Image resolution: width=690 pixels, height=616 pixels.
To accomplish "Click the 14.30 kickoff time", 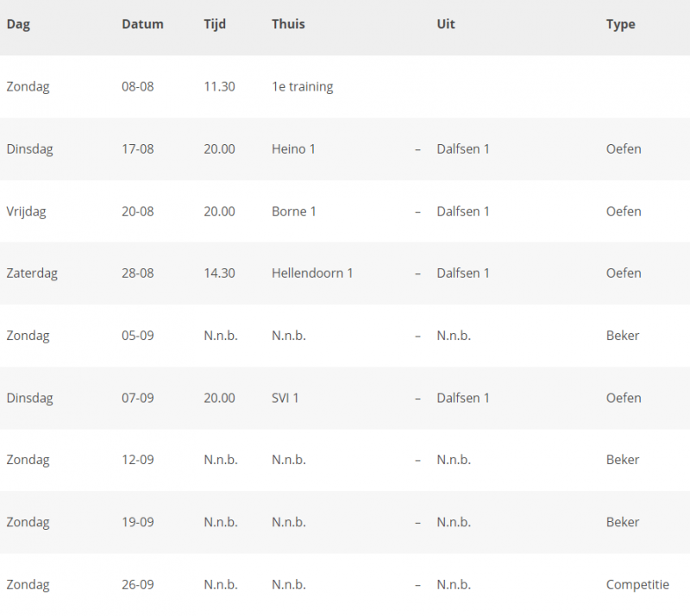I will 219,273.
